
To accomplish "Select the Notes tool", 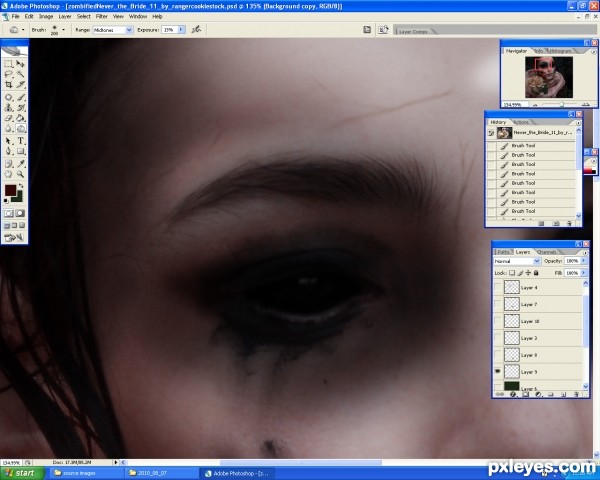I will coord(8,164).
